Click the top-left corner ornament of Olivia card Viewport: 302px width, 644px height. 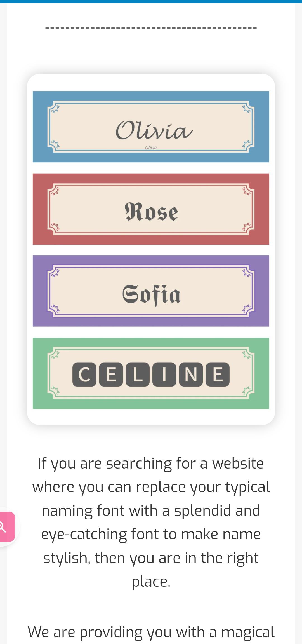click(54, 108)
